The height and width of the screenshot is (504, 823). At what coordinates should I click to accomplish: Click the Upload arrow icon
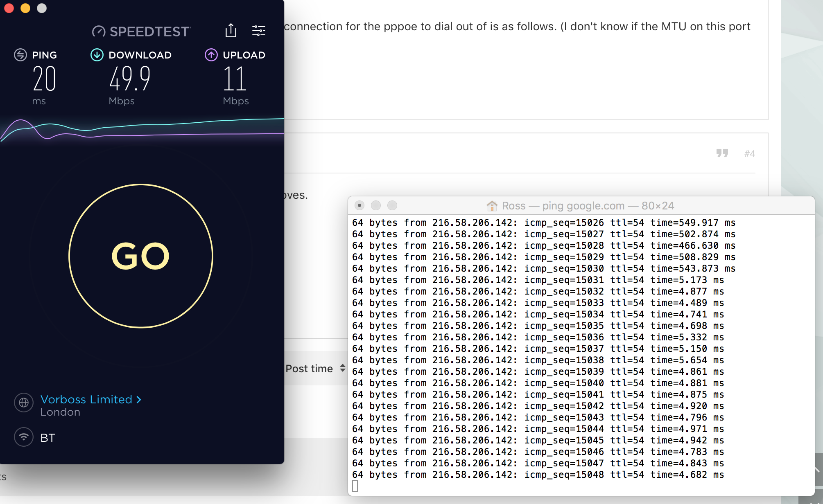coord(211,55)
